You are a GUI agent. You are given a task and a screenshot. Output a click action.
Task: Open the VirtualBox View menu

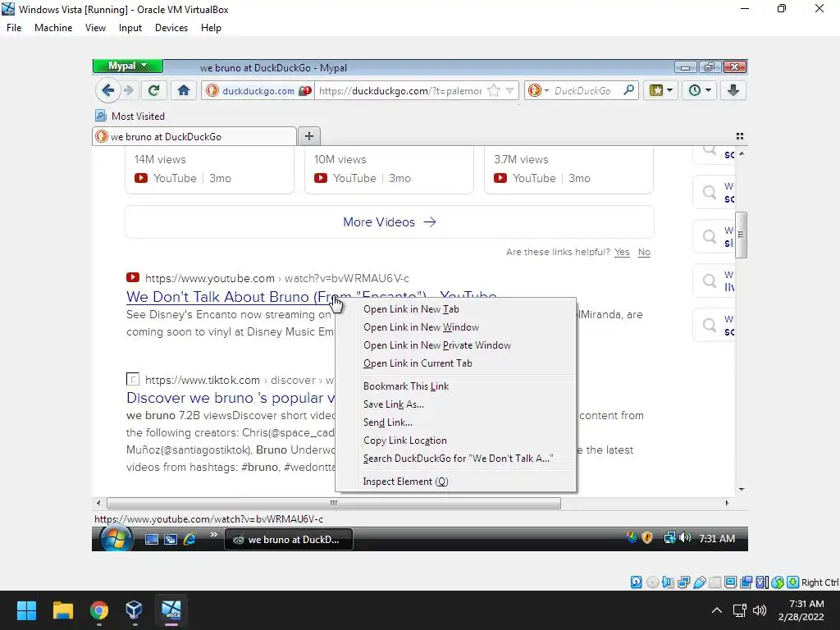click(95, 28)
